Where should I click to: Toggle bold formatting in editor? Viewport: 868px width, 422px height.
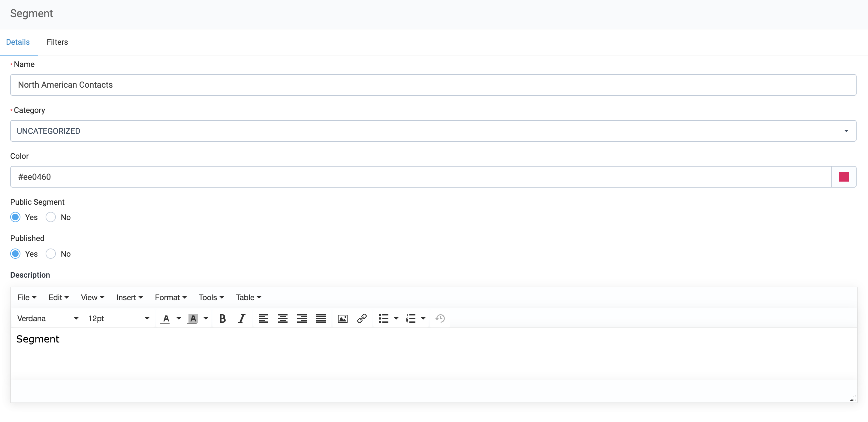click(222, 318)
